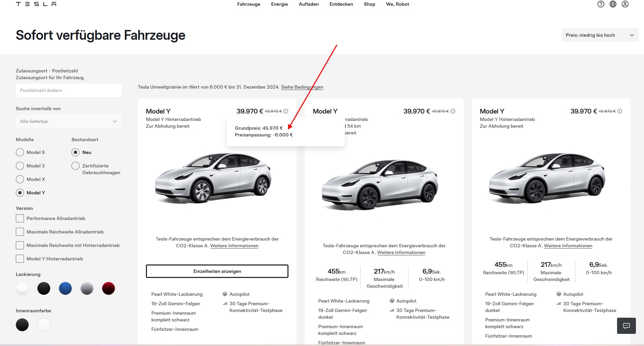Click the Autopilot steering wheel icon on first card

pos(225,294)
